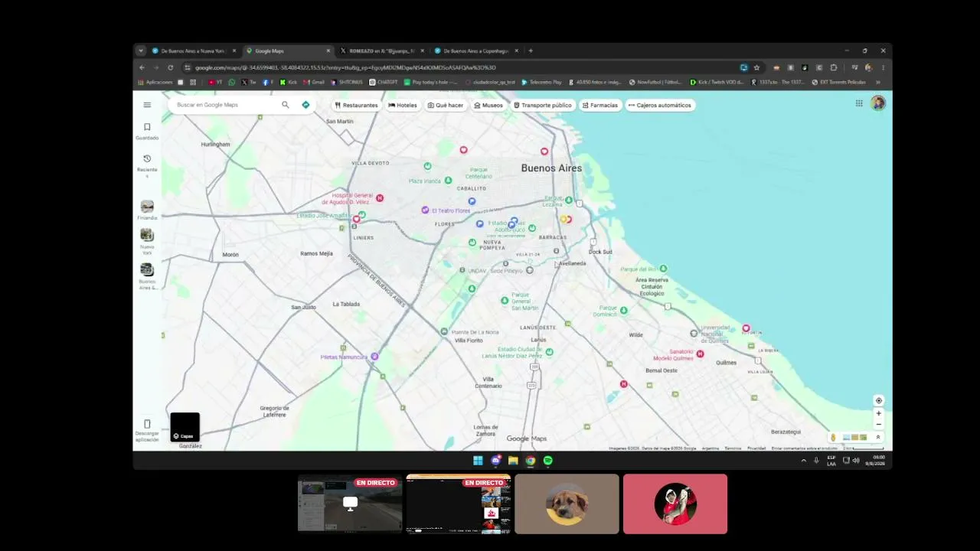
Task: Open the dog avatar participant tile
Action: 567,504
